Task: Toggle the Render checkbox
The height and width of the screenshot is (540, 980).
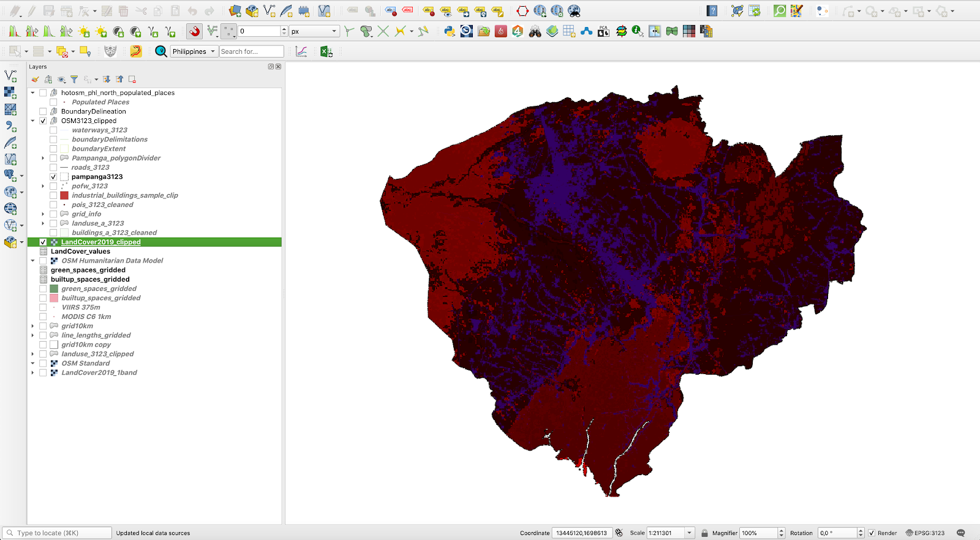Action: 872,533
